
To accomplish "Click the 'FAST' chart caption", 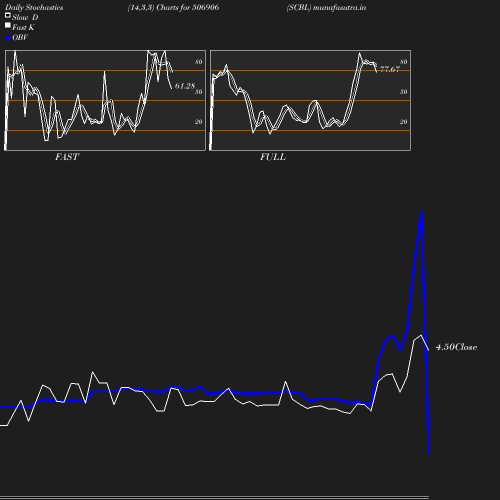I will point(67,157).
